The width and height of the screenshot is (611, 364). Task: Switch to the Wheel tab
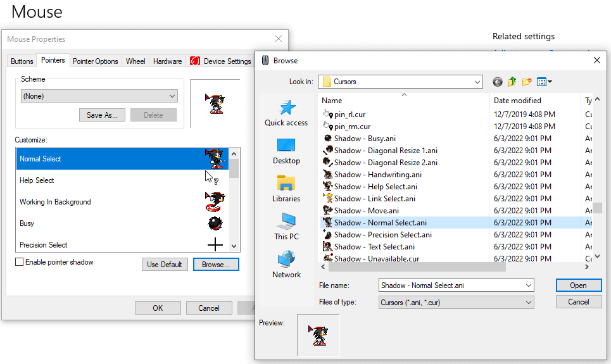click(x=135, y=61)
